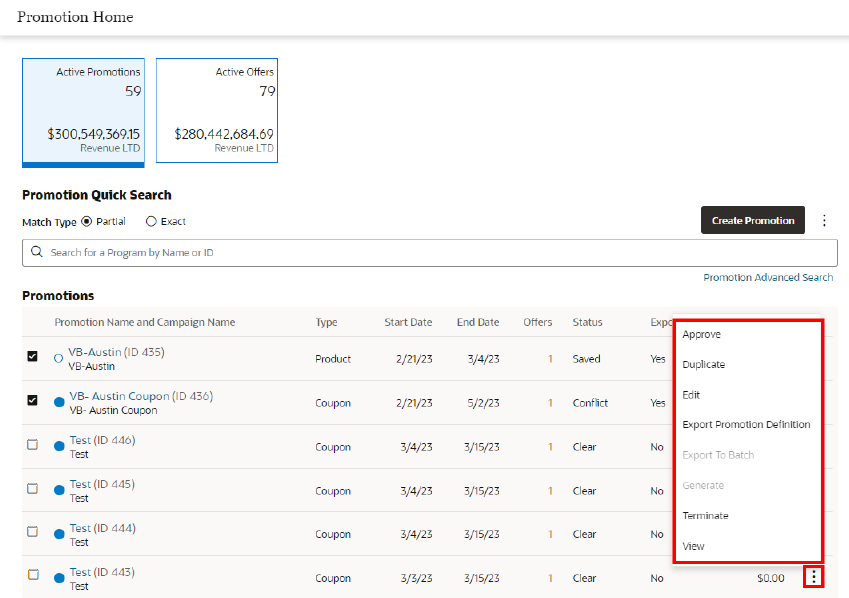Focus the Search for a Program field

430,252
